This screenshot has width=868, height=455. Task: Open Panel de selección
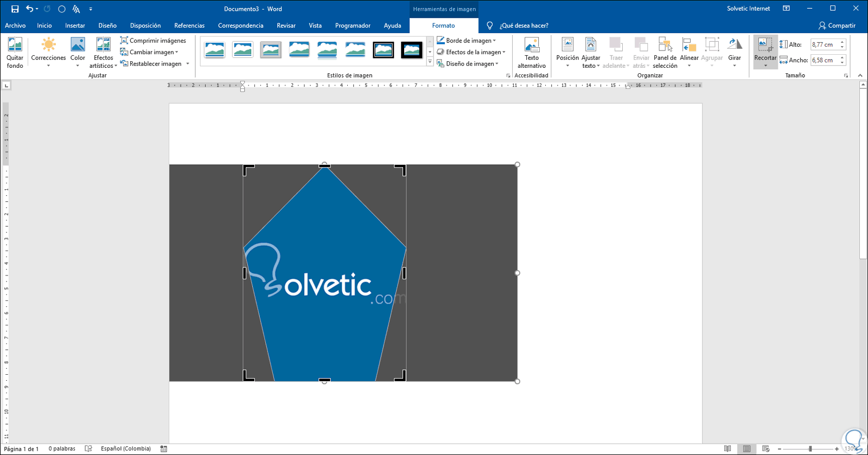(665, 53)
